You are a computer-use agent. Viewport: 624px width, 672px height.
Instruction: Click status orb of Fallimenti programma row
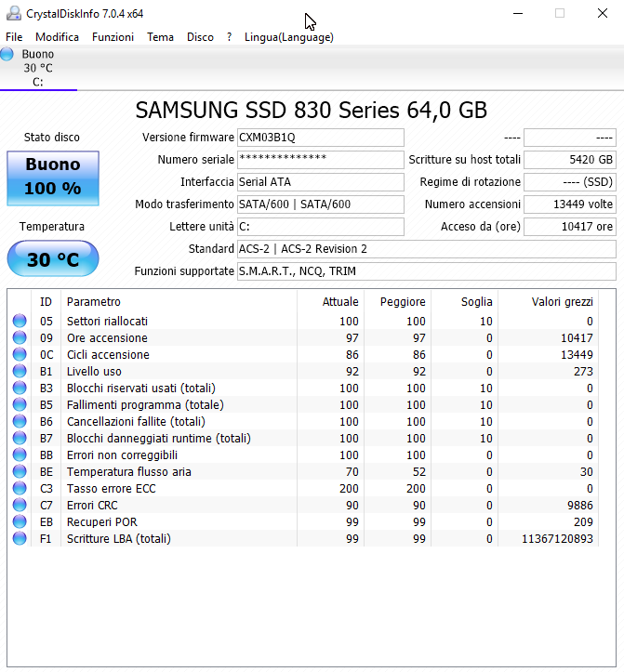click(20, 404)
